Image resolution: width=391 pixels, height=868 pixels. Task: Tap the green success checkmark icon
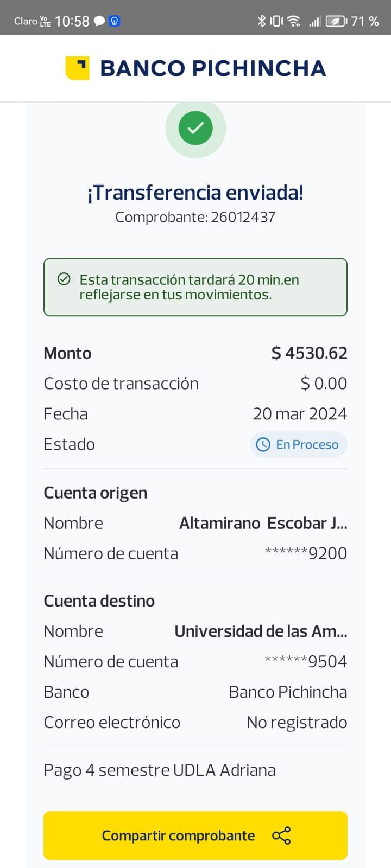(x=195, y=128)
